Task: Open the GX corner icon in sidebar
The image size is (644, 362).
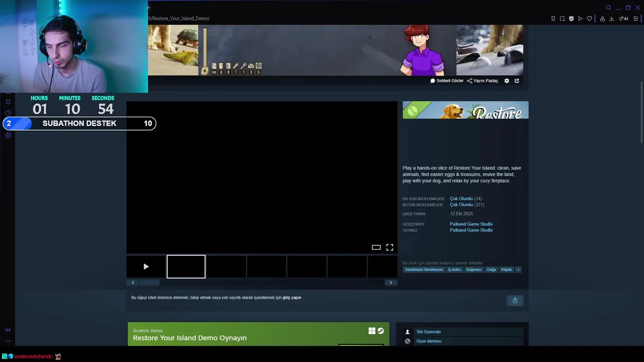Action: click(8, 330)
